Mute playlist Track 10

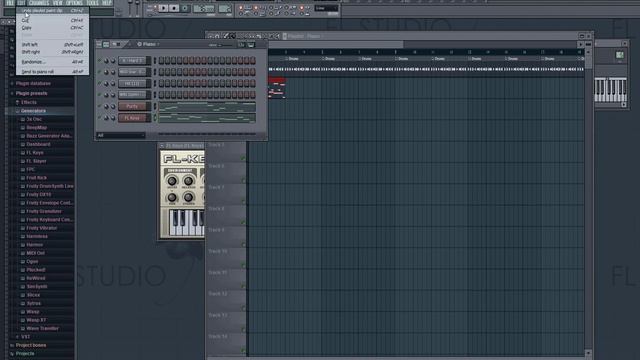tap(243, 265)
